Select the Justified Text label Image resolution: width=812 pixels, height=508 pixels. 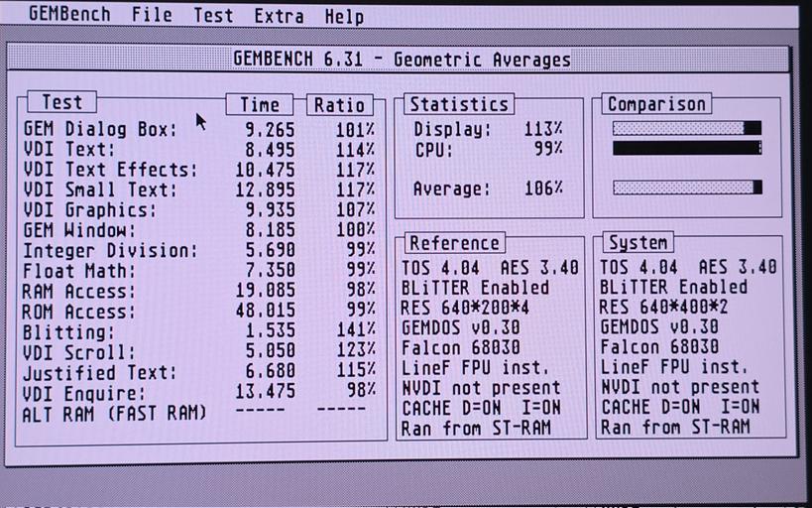pos(100,372)
